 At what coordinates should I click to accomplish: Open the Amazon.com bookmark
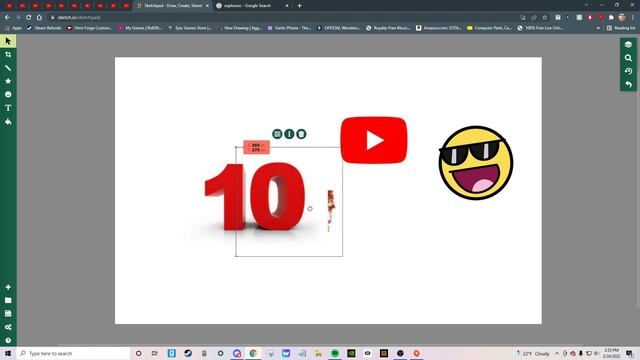point(439,28)
